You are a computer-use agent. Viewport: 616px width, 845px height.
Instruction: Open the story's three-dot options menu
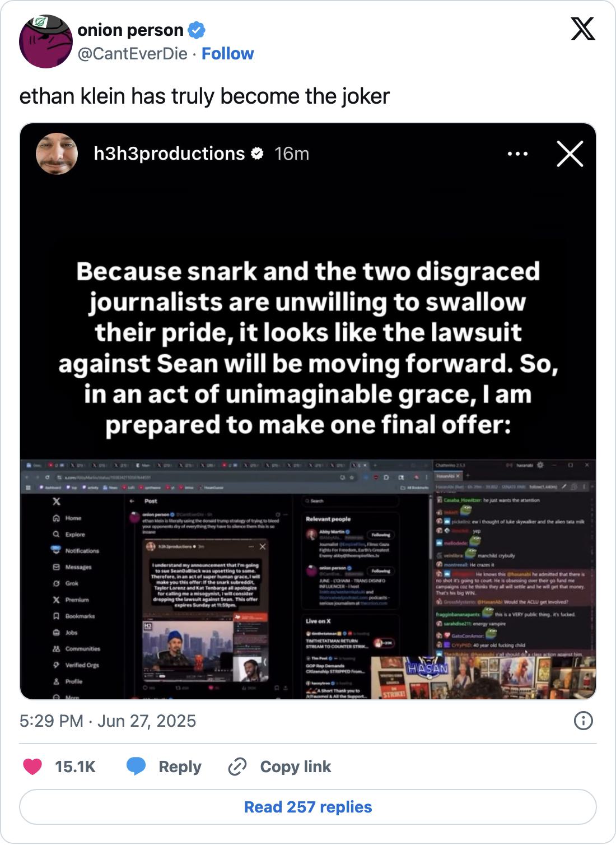(517, 154)
